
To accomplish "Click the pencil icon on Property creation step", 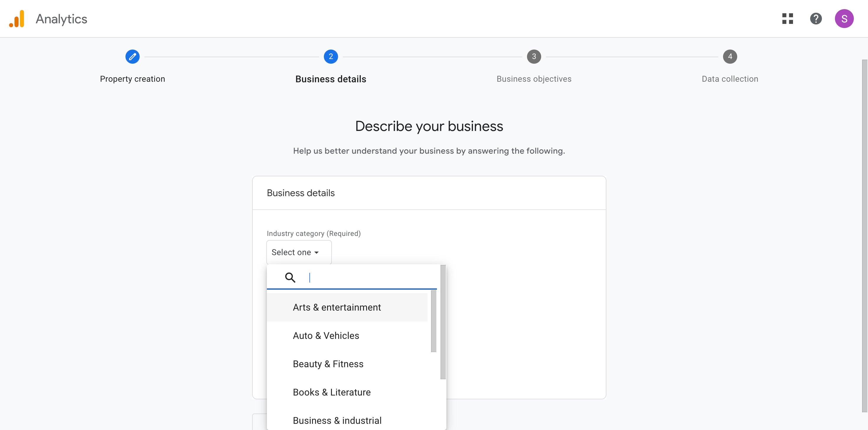I will [x=132, y=57].
